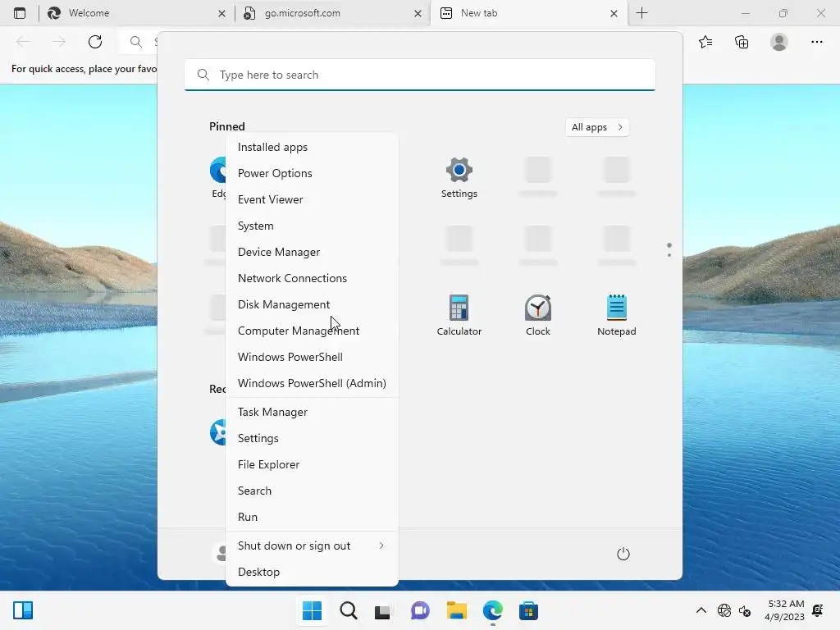The height and width of the screenshot is (630, 840).
Task: Open Edge Favorites star icon
Action: click(705, 42)
